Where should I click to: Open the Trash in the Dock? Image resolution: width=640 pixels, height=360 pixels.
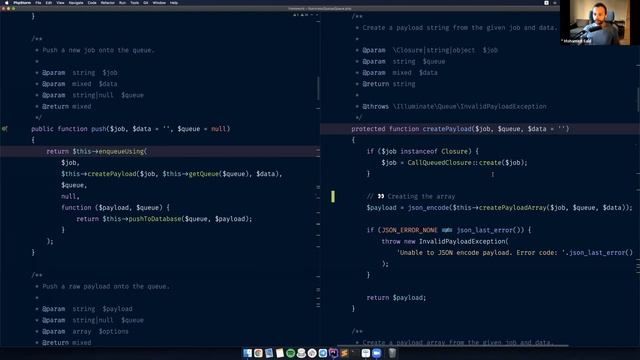click(x=392, y=353)
